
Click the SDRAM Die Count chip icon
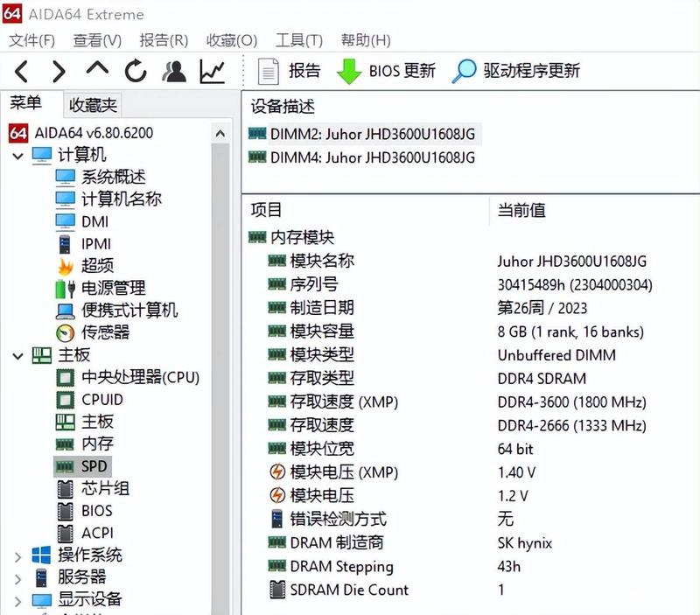tap(277, 590)
